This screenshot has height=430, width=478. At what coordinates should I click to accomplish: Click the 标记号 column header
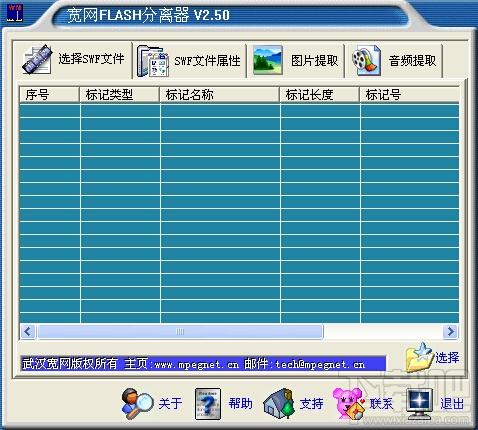(x=409, y=95)
